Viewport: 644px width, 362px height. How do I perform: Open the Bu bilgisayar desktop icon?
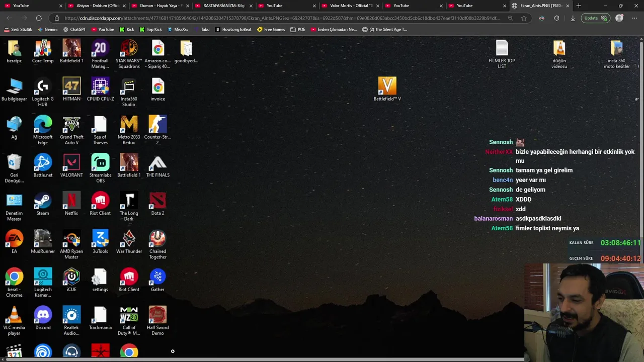[14, 89]
